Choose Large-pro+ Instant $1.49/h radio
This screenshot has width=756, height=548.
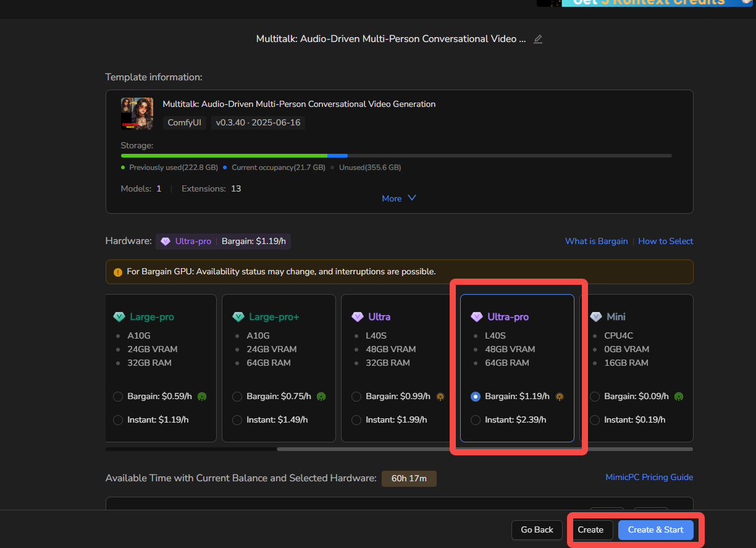click(237, 420)
